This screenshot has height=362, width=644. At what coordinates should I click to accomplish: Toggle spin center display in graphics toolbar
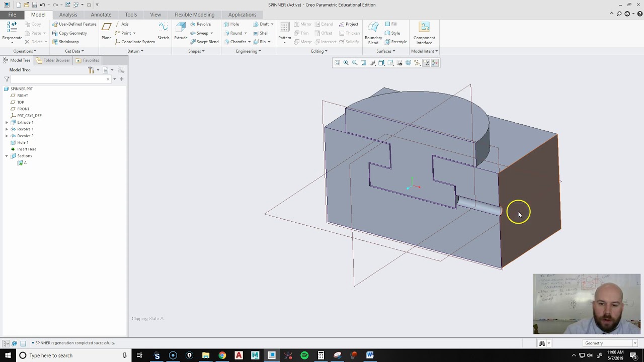coord(435,63)
